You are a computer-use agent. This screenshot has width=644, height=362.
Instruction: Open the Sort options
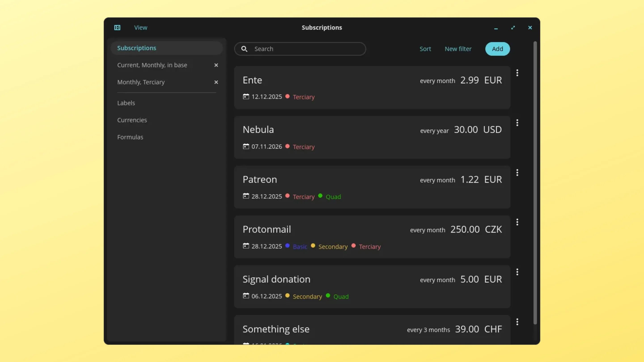point(425,49)
